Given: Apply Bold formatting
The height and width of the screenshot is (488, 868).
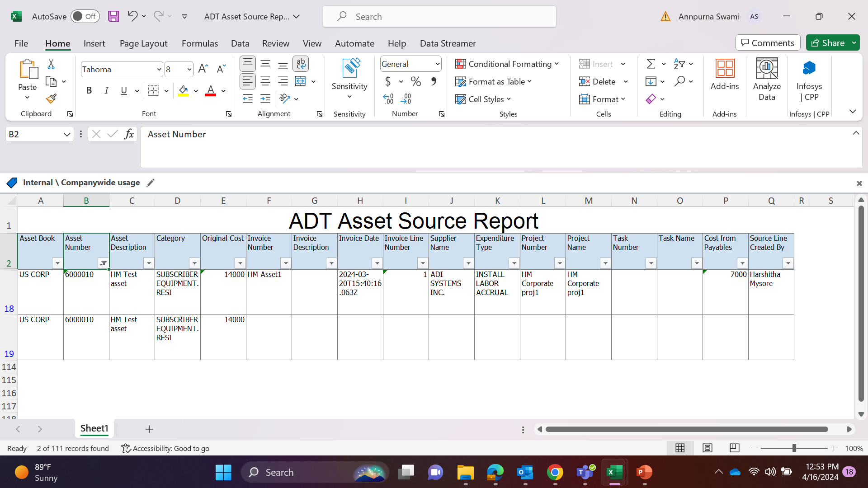Looking at the screenshot, I should [x=89, y=90].
